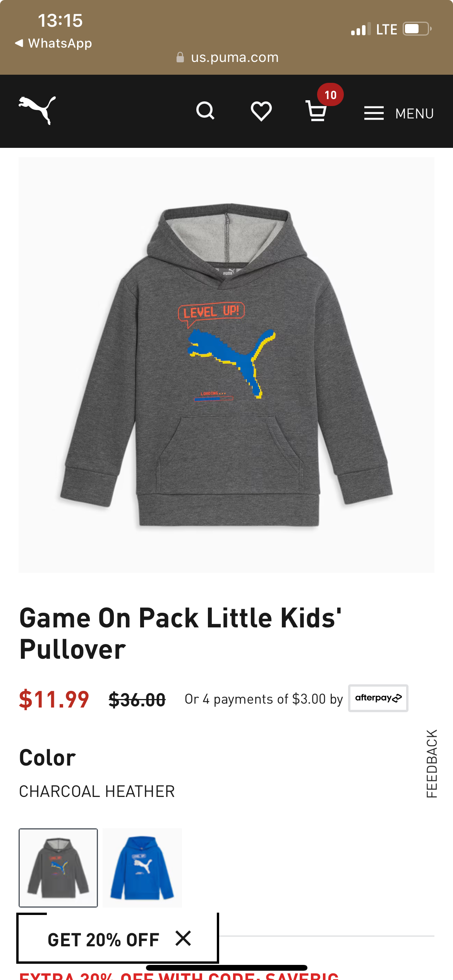Viewport: 453px width, 980px height.
Task: Select the Charcoal Heather color swatch
Action: click(x=58, y=868)
